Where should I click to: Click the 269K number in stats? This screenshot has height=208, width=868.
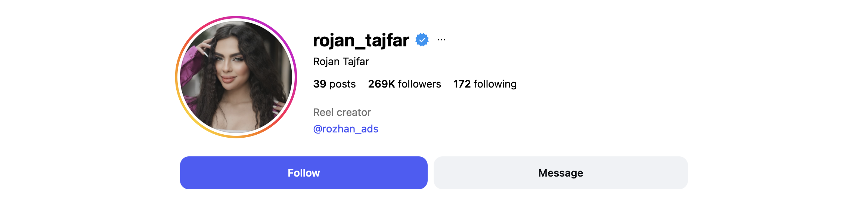(x=381, y=84)
